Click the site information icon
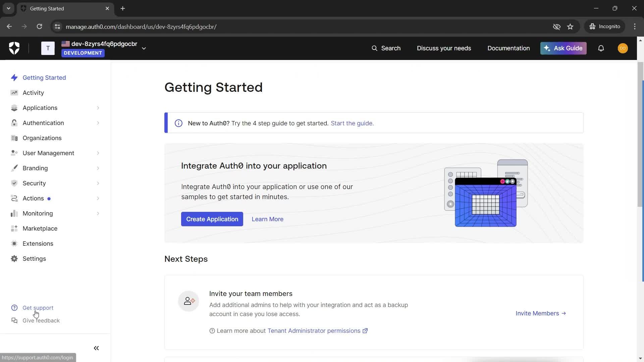This screenshot has height=362, width=644. coord(57,26)
